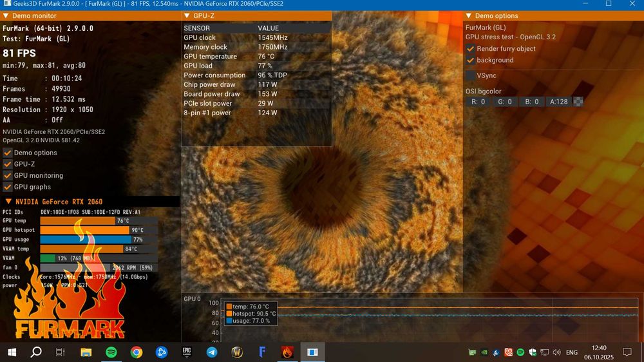
Task: Collapse the NVIDIA GeForce RTX 2060 section
Action: tap(8, 202)
